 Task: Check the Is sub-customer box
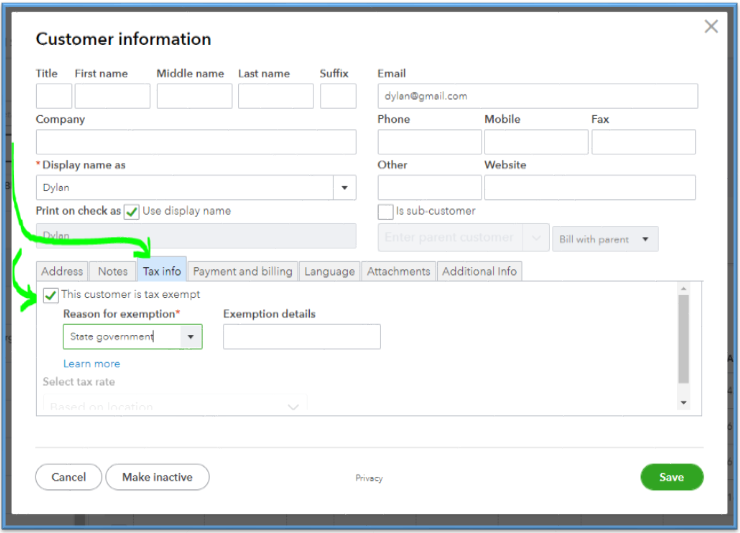tap(385, 212)
